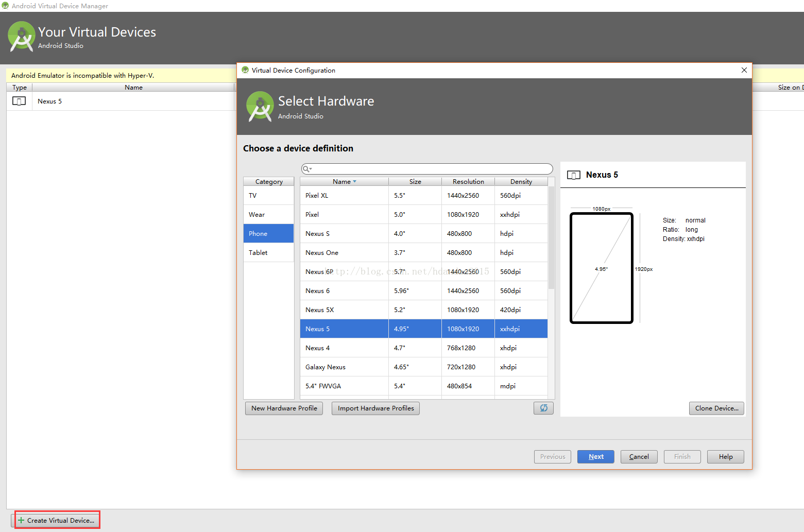Image resolution: width=804 pixels, height=532 pixels.
Task: Select the Nexus One device row
Action: pos(424,252)
